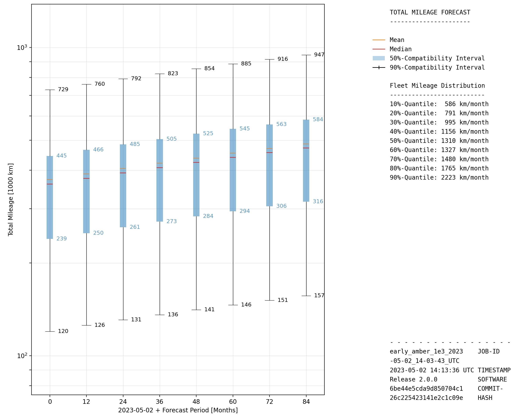Click the 50%-Quantile 1310 km/month line
525x420 pixels.
439,141
